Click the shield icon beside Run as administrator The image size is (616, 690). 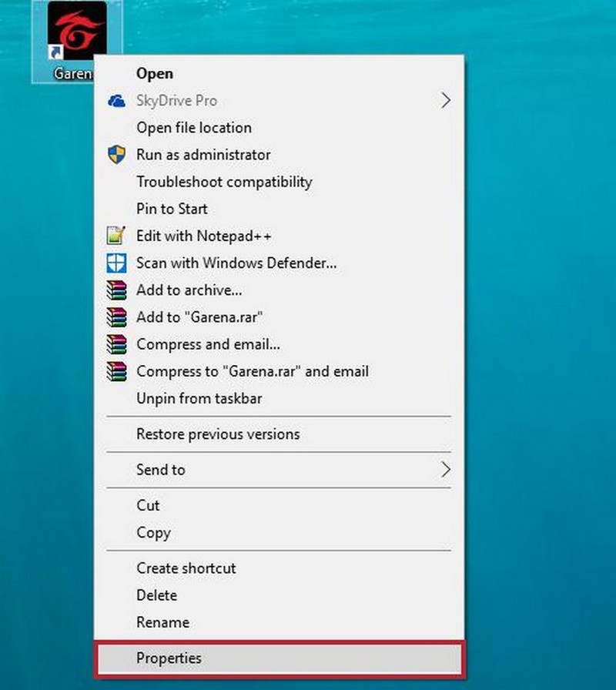point(116,155)
